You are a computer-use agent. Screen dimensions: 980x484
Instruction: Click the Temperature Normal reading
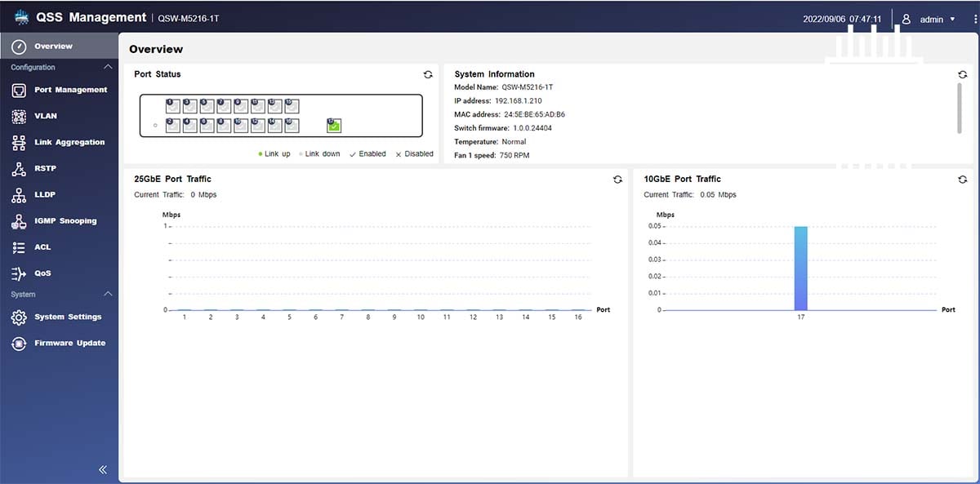coord(514,142)
